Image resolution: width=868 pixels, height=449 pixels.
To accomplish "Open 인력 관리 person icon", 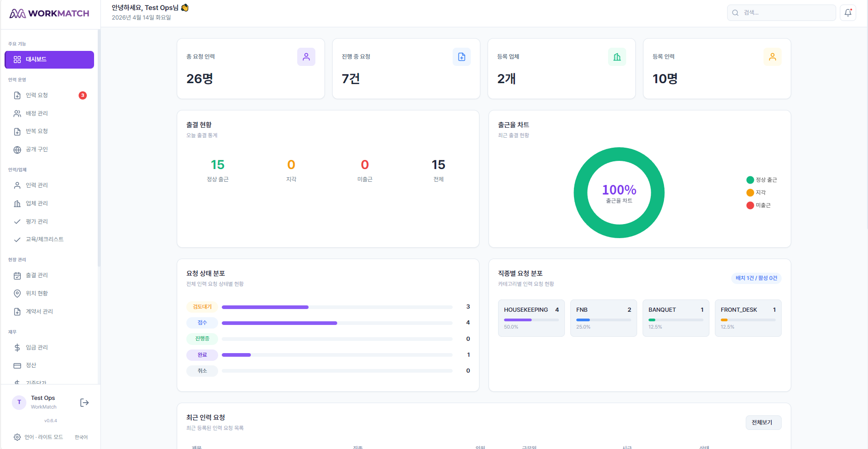I will click(17, 185).
